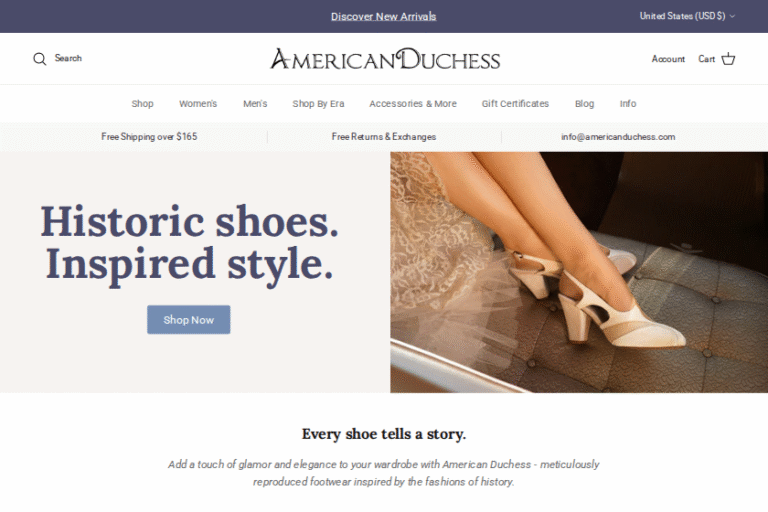Open the Shop menu

143,104
